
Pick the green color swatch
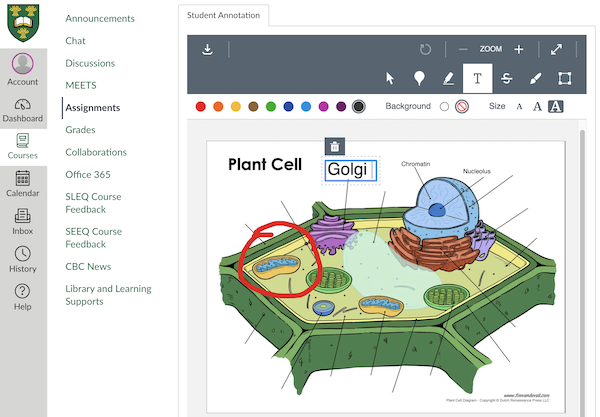(271, 106)
